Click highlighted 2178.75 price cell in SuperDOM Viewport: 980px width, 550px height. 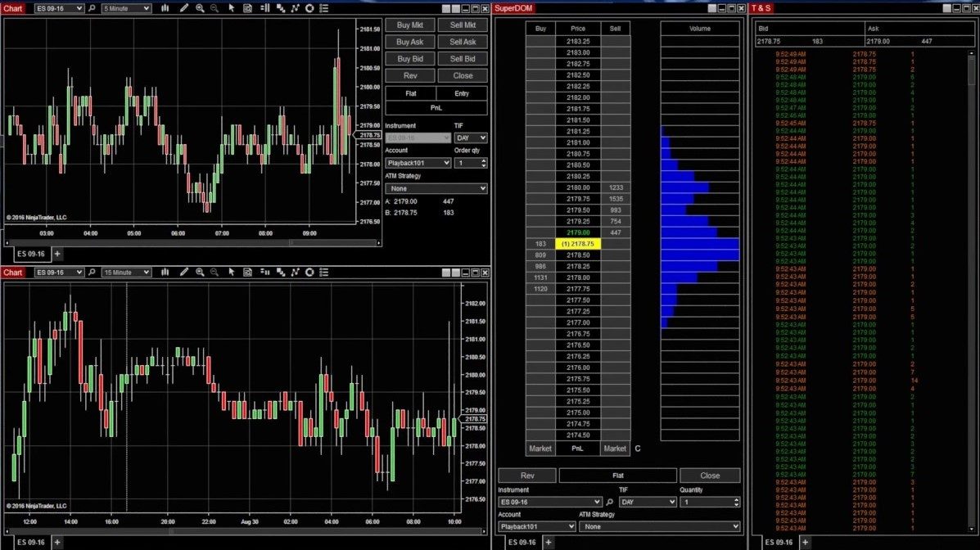578,244
